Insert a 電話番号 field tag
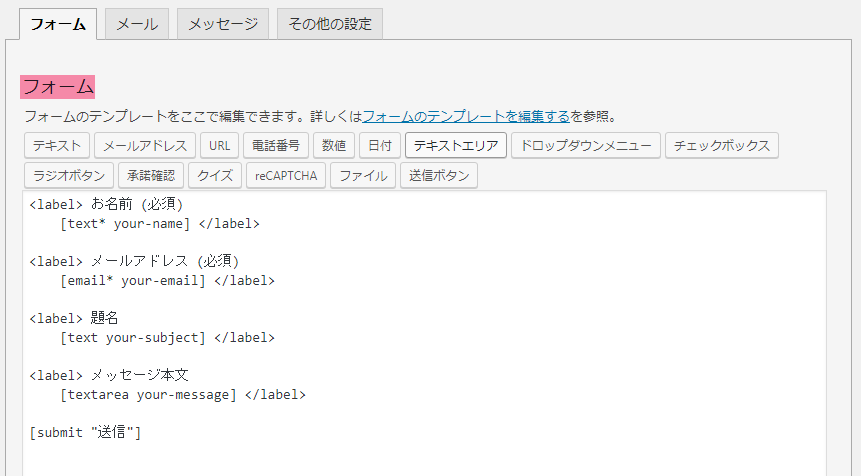Screen dimensions: 861x476 pyautogui.click(x=276, y=145)
